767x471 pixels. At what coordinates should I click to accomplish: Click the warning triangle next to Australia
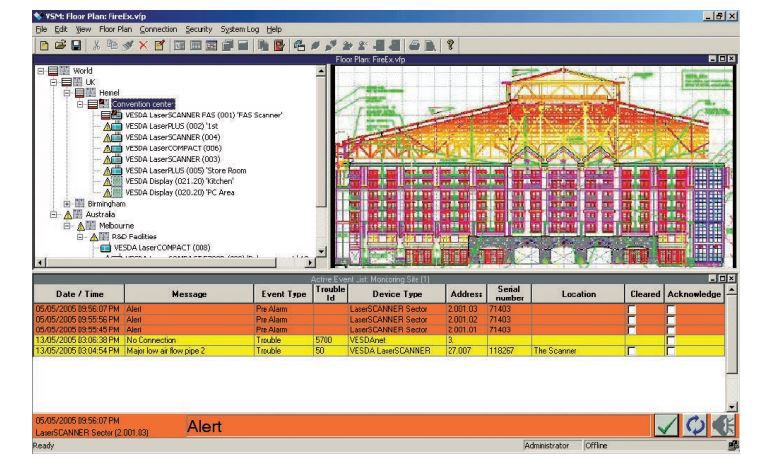click(x=68, y=215)
